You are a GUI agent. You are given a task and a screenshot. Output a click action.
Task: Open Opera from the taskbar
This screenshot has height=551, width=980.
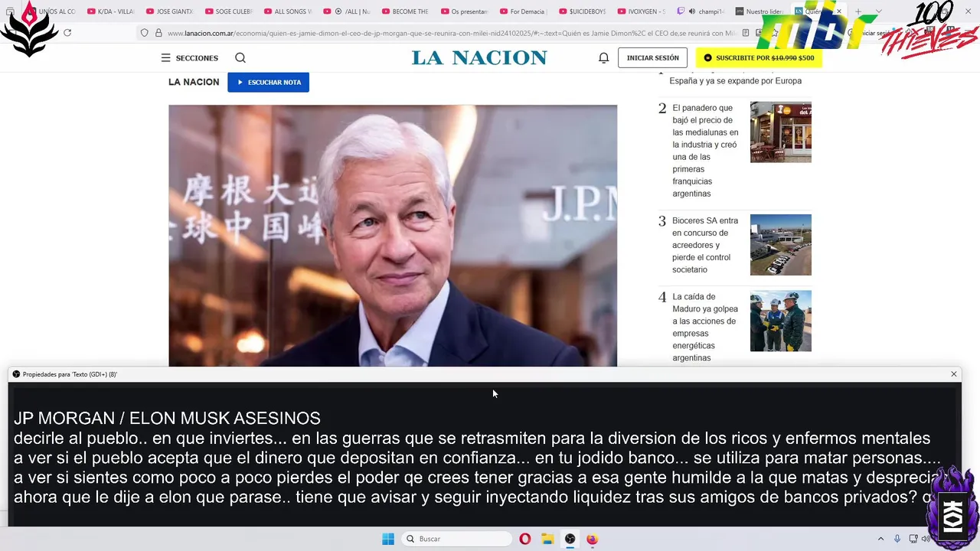[524, 539]
